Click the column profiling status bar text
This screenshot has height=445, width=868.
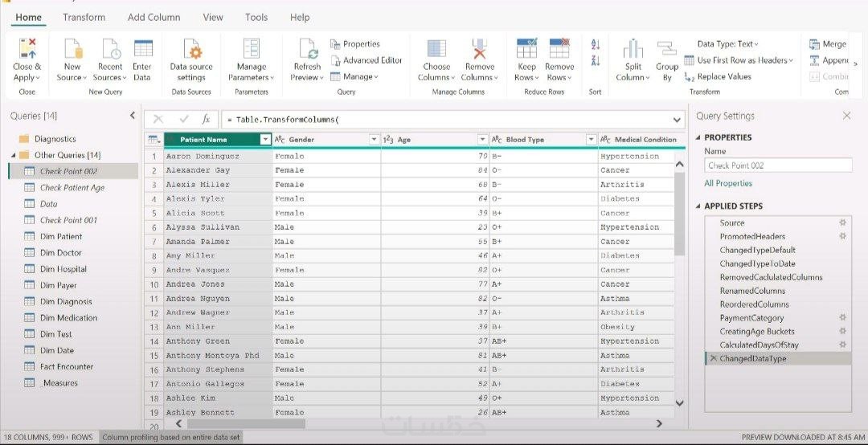171,437
